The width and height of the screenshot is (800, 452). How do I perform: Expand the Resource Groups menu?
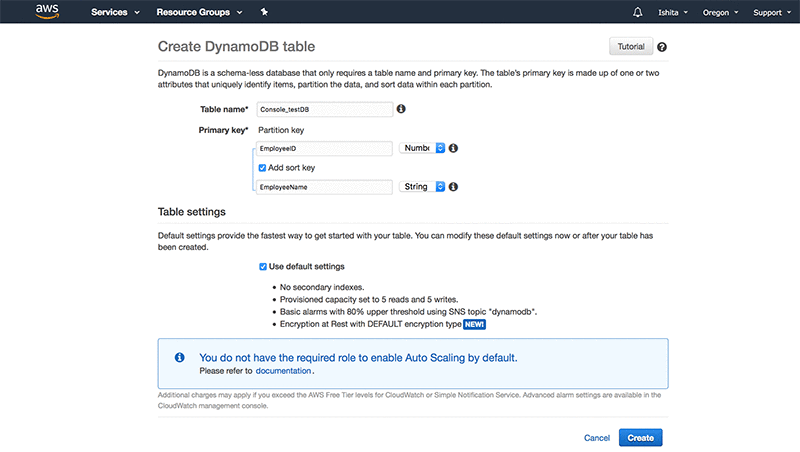click(x=199, y=12)
